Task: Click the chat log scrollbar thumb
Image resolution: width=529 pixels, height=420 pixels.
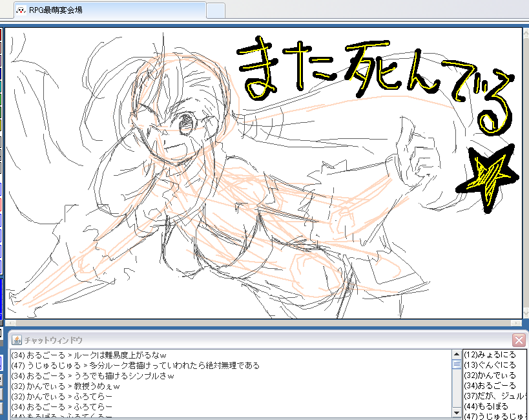Action: (457, 364)
